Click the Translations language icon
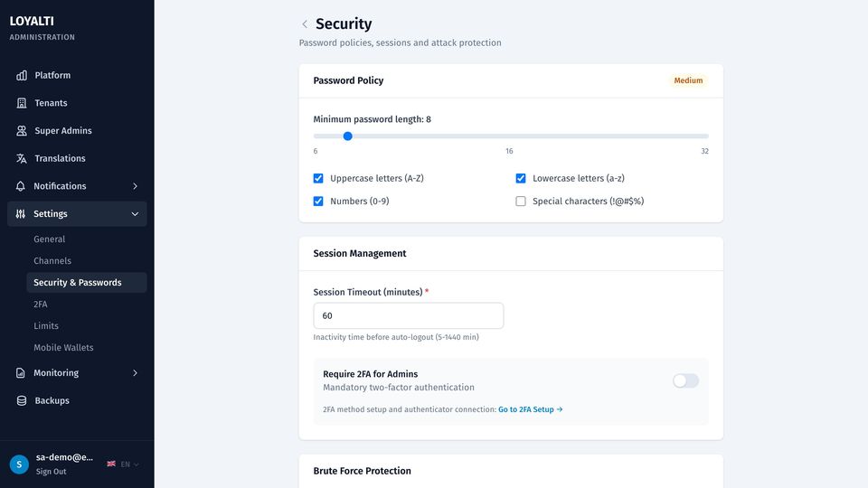The height and width of the screenshot is (488, 868). (x=22, y=158)
